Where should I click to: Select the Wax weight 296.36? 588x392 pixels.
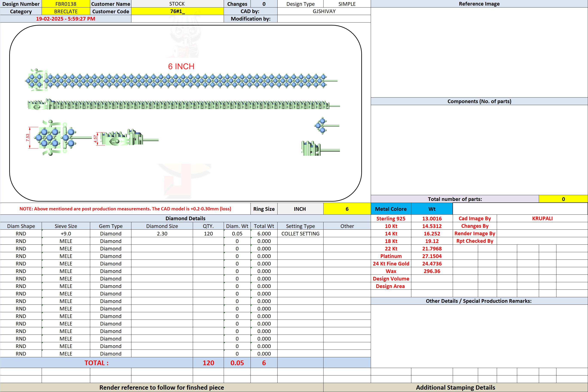coord(432,271)
